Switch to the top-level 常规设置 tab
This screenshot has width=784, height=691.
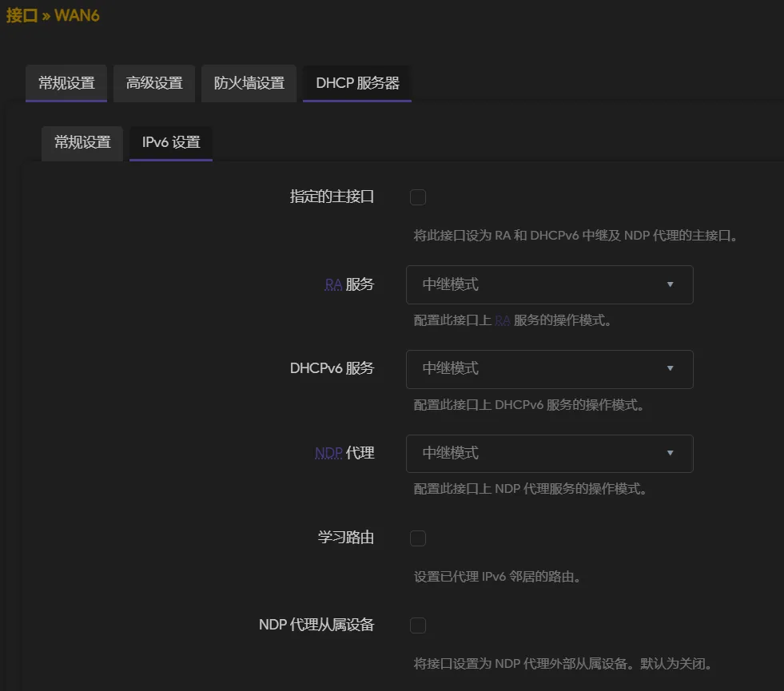pyautogui.click(x=66, y=83)
